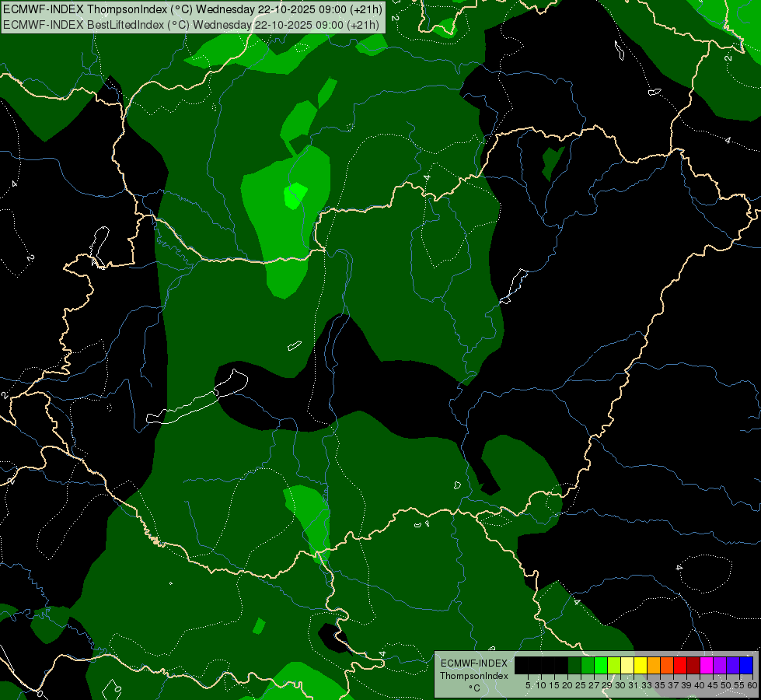Image resolution: width=761 pixels, height=700 pixels.
Task: Pick the pure yellow 31-33 legend swatch
Action: point(641,665)
